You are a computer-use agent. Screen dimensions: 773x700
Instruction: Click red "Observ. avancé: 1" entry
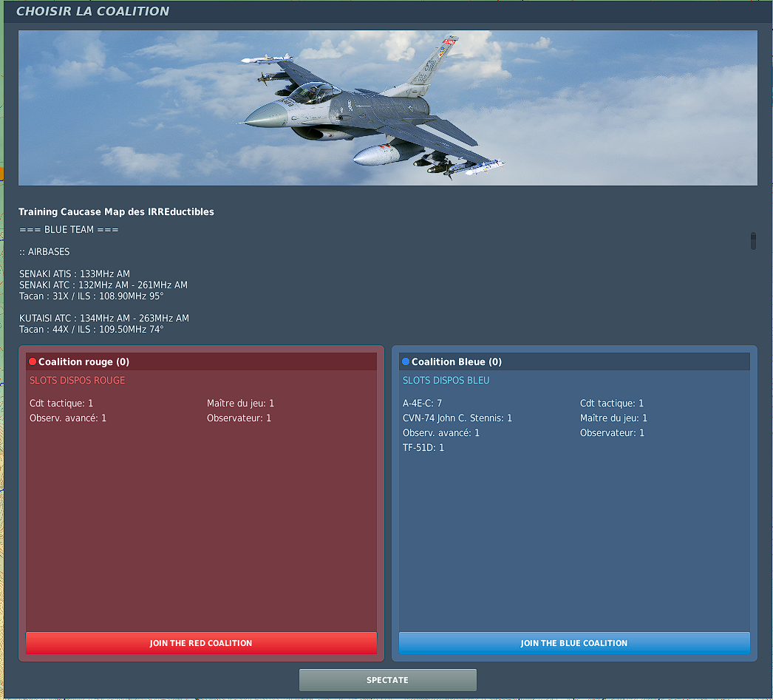(68, 418)
